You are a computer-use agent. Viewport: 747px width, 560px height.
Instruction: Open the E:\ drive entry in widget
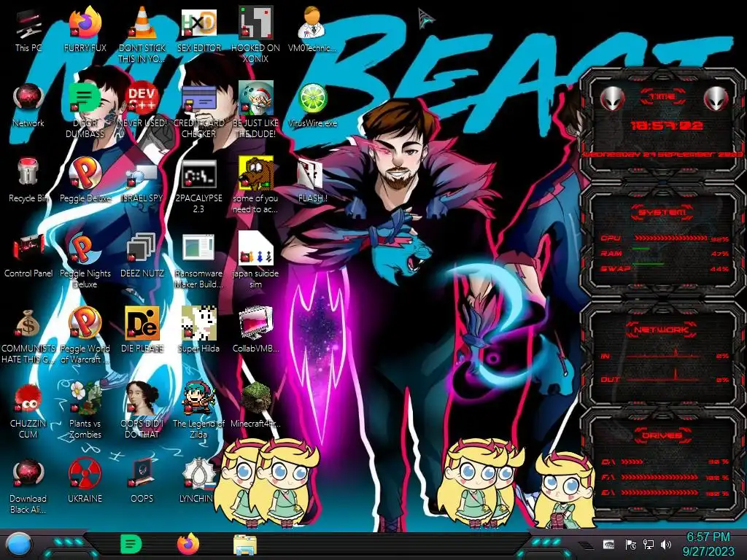pyautogui.click(x=665, y=493)
